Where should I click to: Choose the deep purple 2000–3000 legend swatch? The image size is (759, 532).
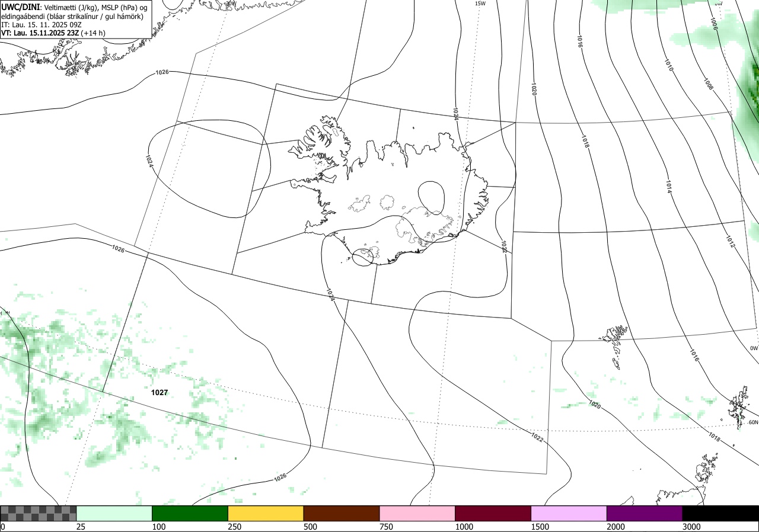(x=645, y=513)
